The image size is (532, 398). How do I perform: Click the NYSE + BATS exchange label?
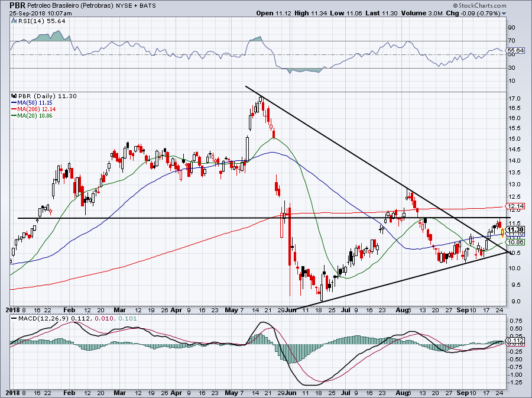136,5
